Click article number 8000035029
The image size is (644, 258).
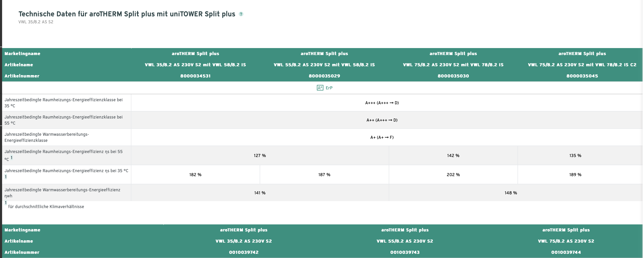324,76
